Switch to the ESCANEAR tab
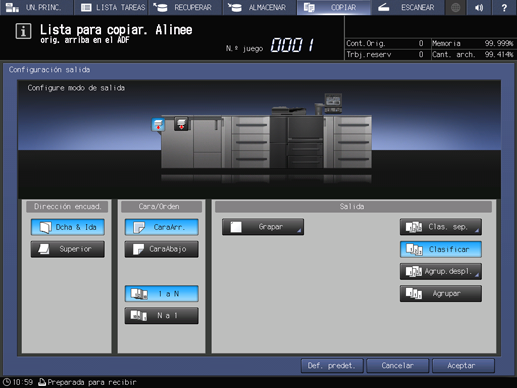517x388 pixels. point(408,7)
